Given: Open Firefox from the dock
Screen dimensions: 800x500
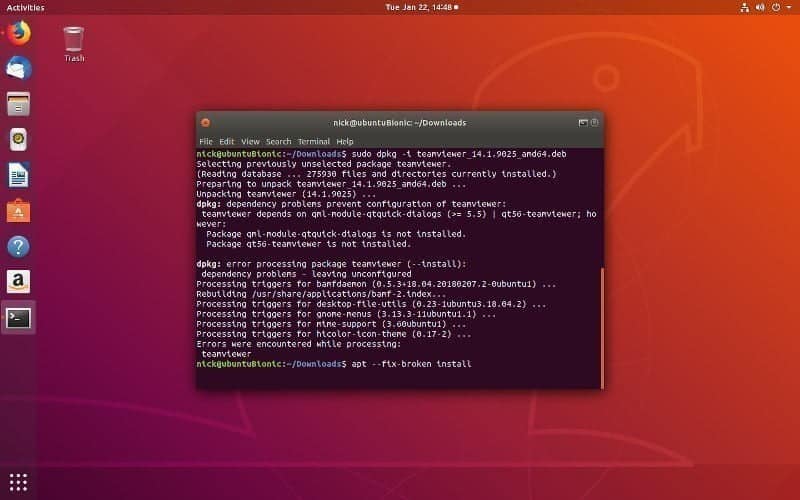Looking at the screenshot, I should [18, 33].
